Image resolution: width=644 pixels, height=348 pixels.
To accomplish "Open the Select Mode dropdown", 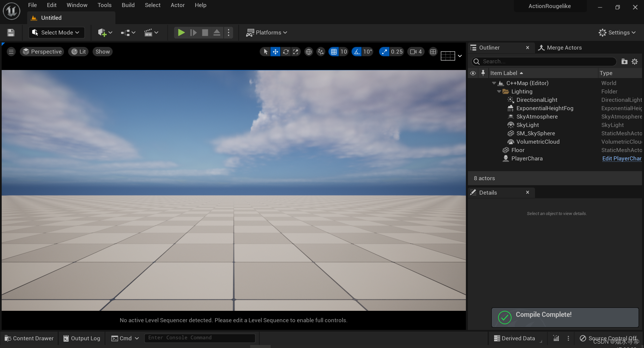I will point(56,32).
